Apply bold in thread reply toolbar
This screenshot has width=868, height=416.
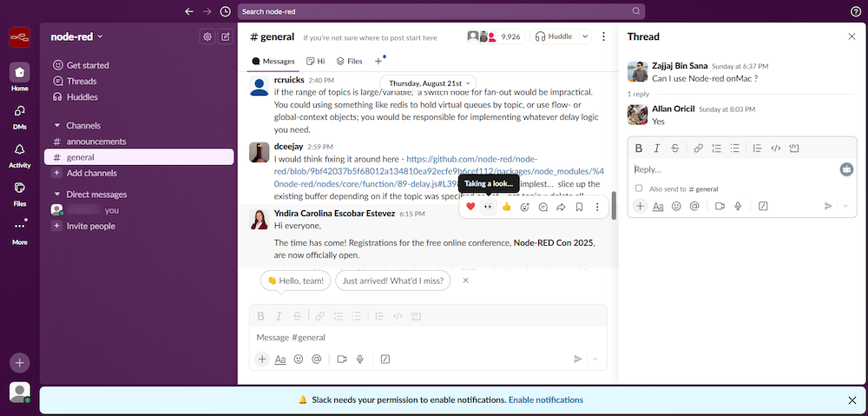pos(639,148)
